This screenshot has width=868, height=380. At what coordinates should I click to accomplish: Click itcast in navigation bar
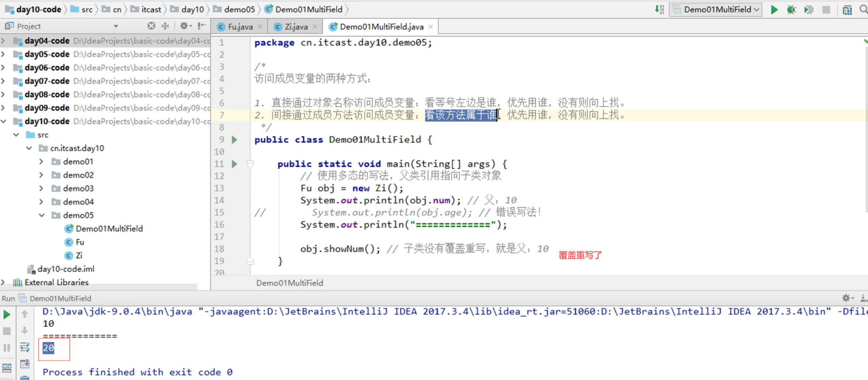pos(146,9)
